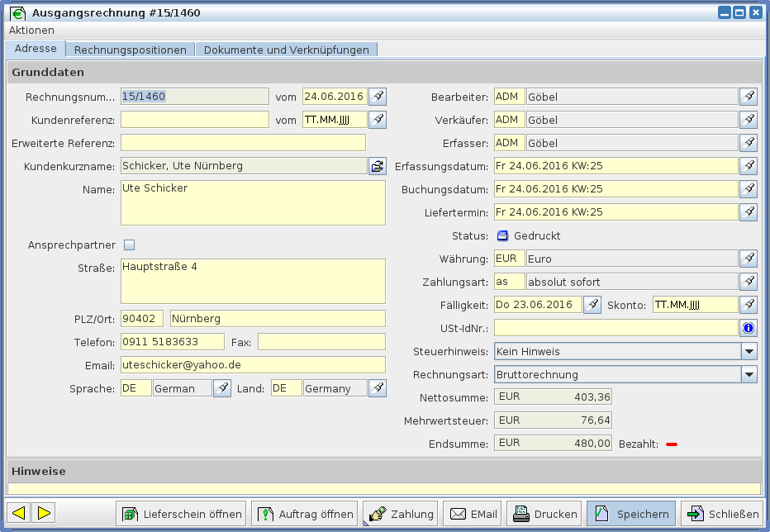The height and width of the screenshot is (532, 770).
Task: Open the Dokumente und Verknüpfungen tab
Action: point(286,50)
